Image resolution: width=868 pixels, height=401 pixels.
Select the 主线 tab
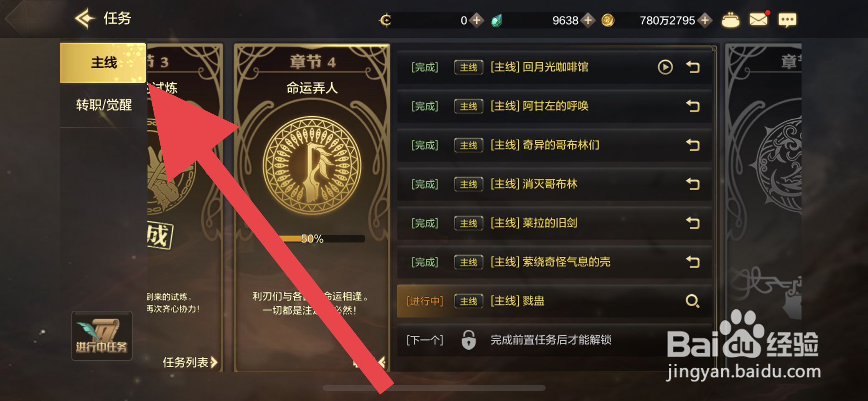[103, 63]
